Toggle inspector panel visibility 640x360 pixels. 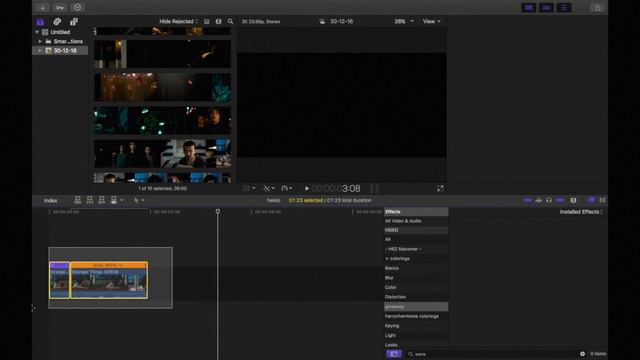pos(564,8)
